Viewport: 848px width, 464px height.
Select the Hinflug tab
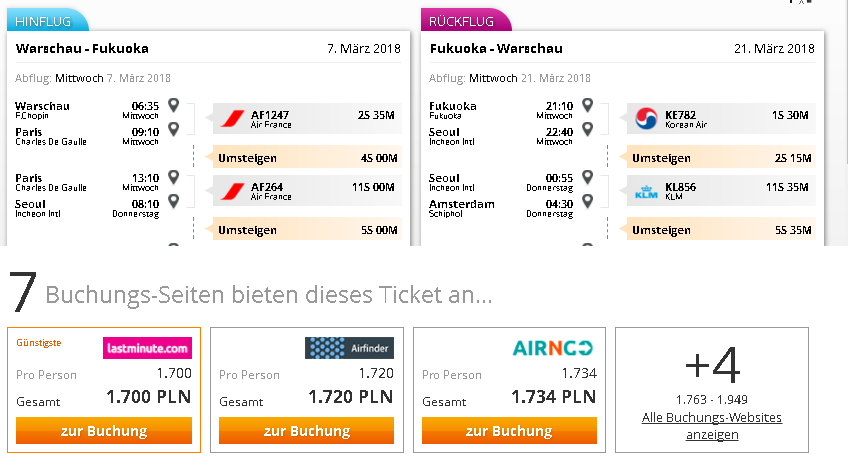[x=48, y=21]
